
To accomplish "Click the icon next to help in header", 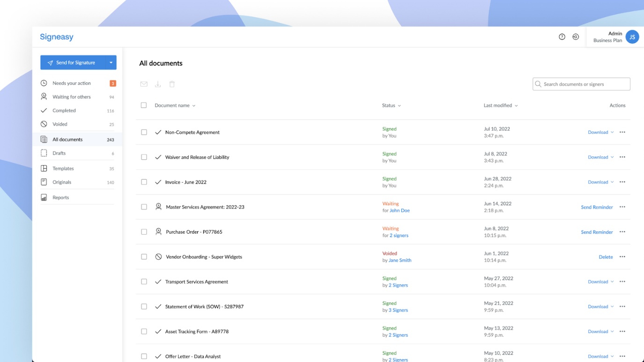I will click(x=576, y=37).
